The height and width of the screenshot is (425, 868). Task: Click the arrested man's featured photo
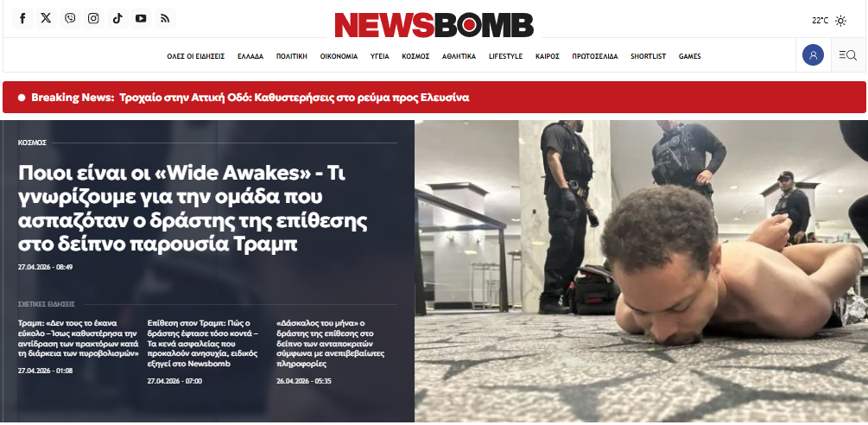pos(641,271)
